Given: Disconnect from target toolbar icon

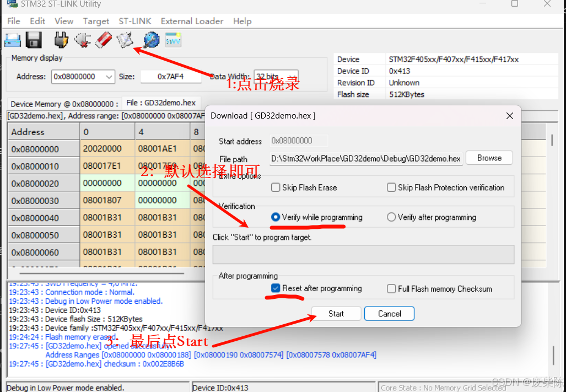Looking at the screenshot, I should click(82, 40).
